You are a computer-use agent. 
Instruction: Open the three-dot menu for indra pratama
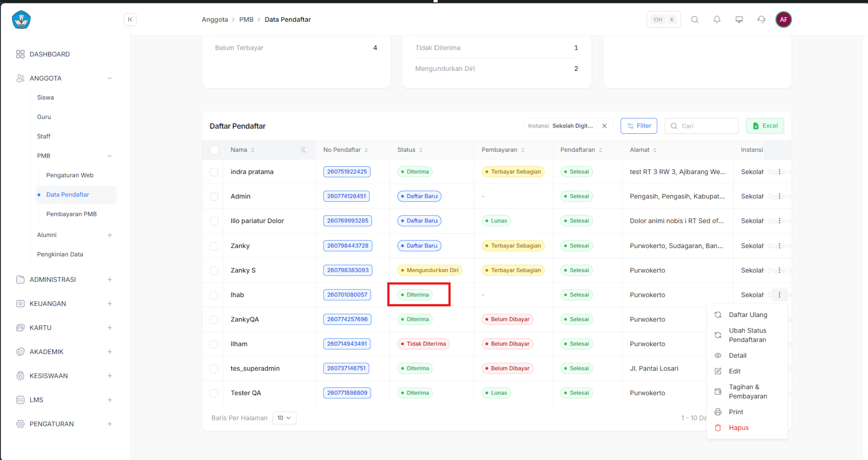pos(779,172)
